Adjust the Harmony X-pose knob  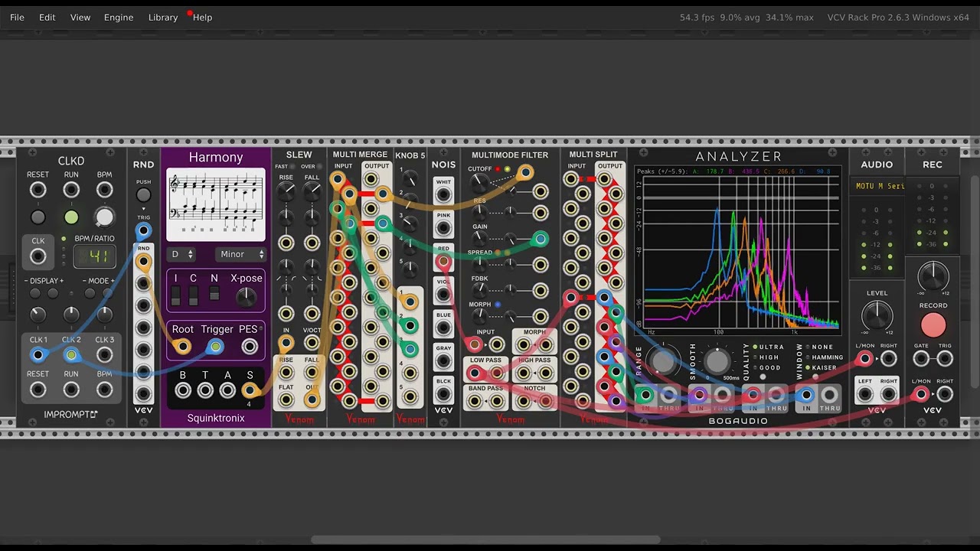pos(247,297)
